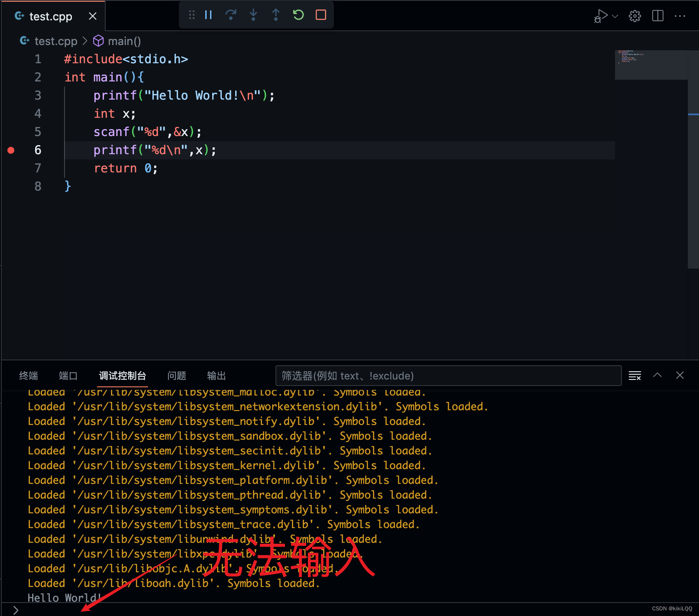Select the test.cpp editor tab
Viewport: 699px width, 616px height.
(x=50, y=16)
